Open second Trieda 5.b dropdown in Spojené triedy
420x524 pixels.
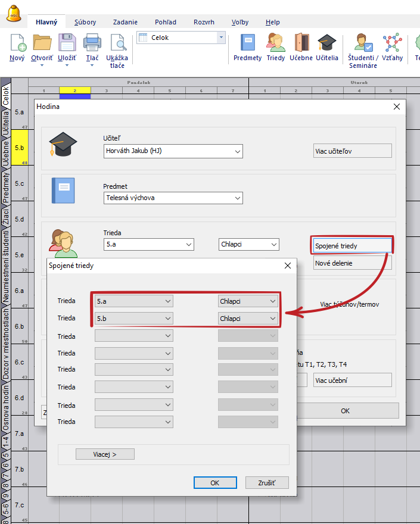pos(134,319)
